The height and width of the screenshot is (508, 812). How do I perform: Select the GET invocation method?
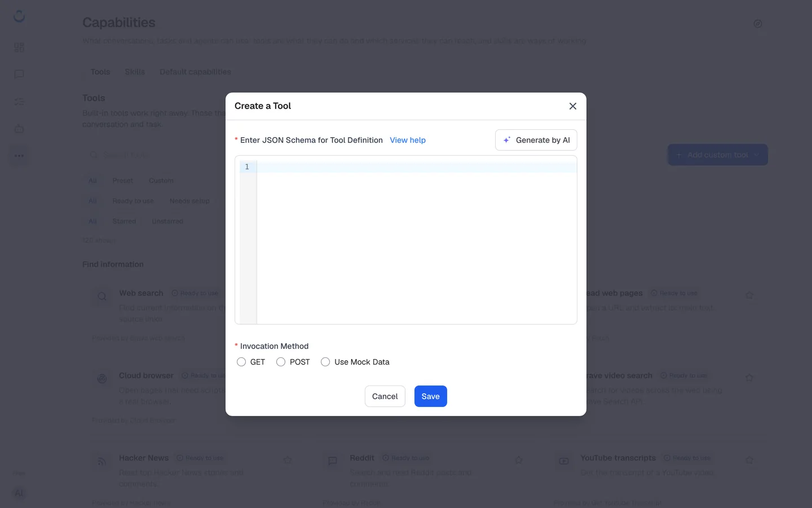point(241,362)
